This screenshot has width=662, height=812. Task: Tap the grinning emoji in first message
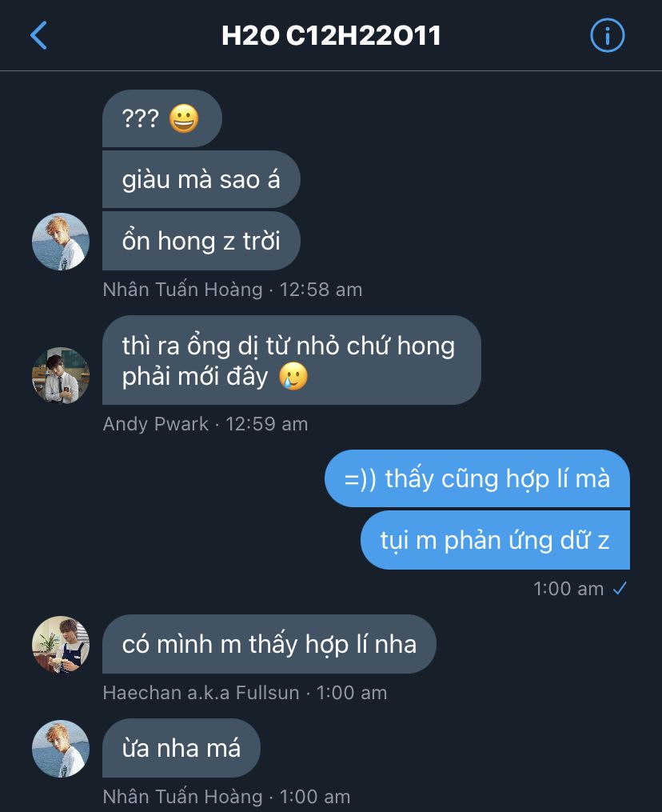(x=184, y=118)
